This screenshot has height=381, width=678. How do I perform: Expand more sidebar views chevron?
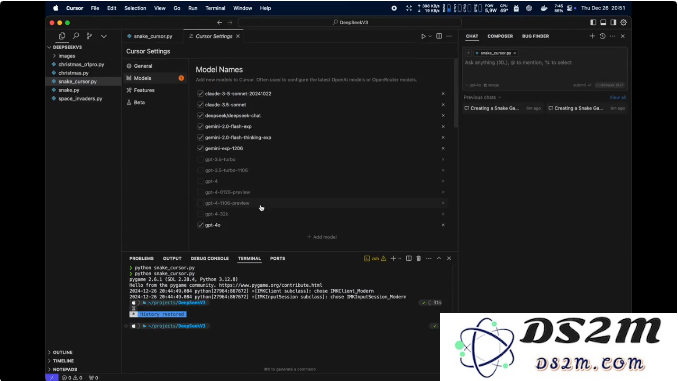coord(104,36)
